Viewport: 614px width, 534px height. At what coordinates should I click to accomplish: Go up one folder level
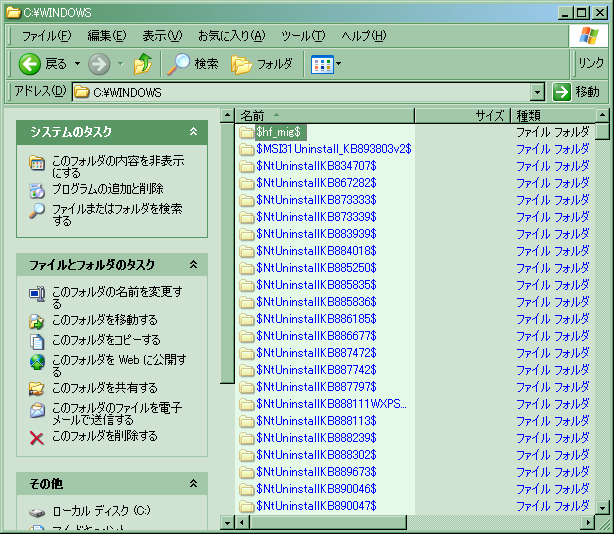click(143, 64)
